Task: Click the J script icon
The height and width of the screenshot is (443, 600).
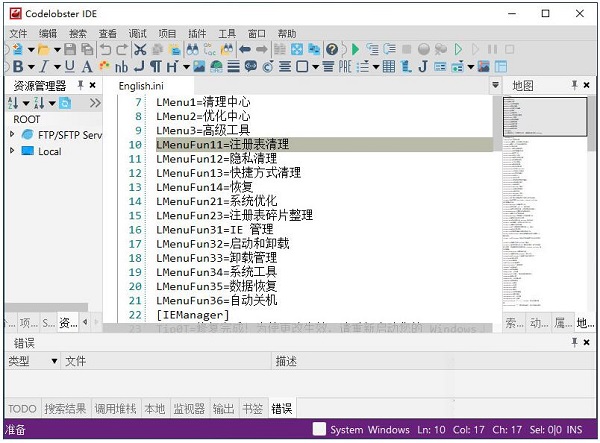Action: (x=423, y=67)
